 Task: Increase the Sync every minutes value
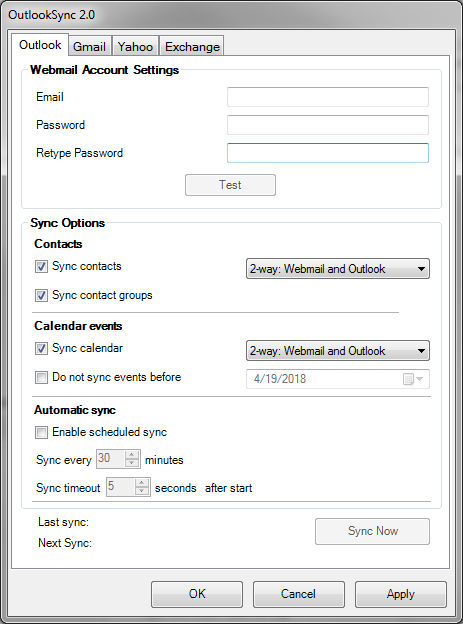[132, 455]
